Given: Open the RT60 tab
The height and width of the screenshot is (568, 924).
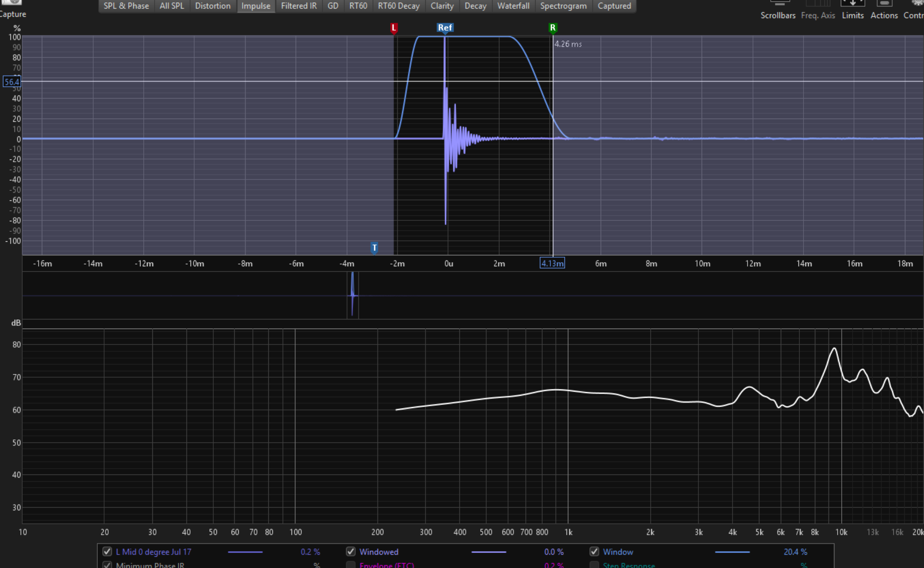Looking at the screenshot, I should 358,6.
